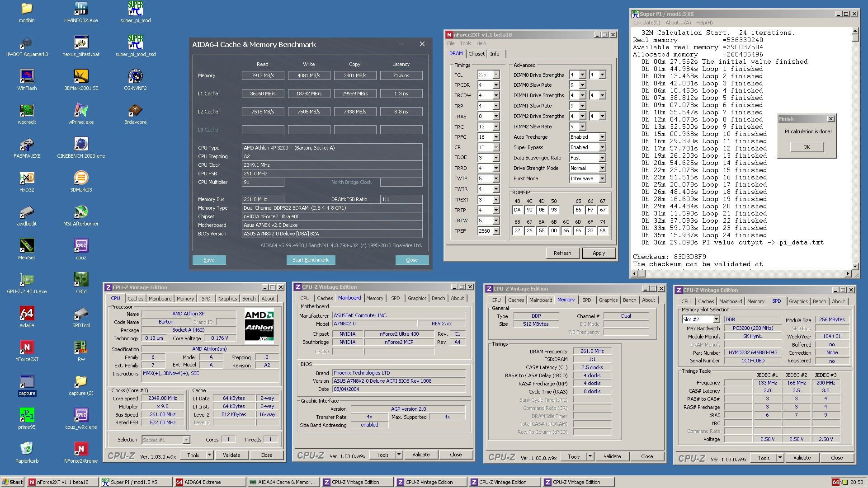Open the Papierkorb recycle bin

click(x=27, y=453)
